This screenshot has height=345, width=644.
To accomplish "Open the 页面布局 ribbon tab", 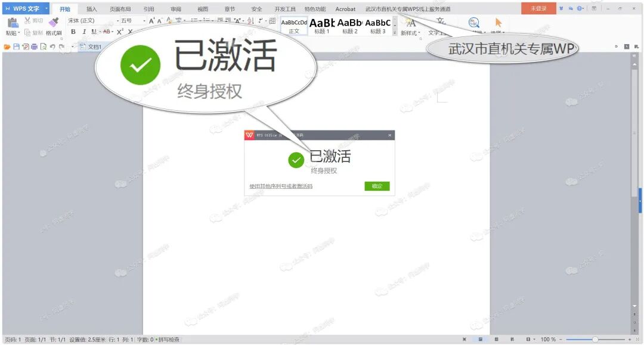I will (x=120, y=8).
